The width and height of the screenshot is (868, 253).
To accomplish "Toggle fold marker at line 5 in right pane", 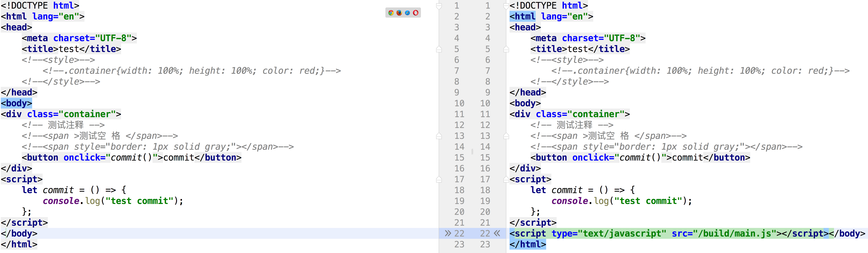I will pos(506,49).
